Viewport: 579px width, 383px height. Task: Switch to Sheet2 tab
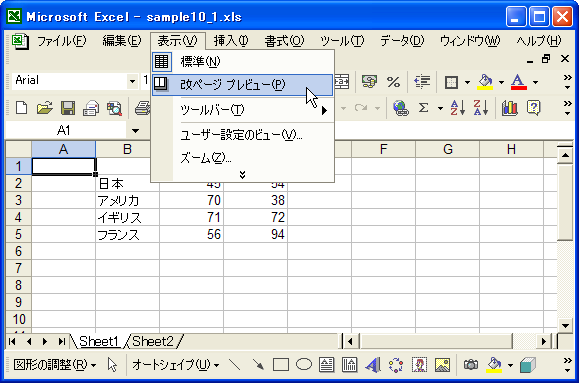pyautogui.click(x=153, y=342)
